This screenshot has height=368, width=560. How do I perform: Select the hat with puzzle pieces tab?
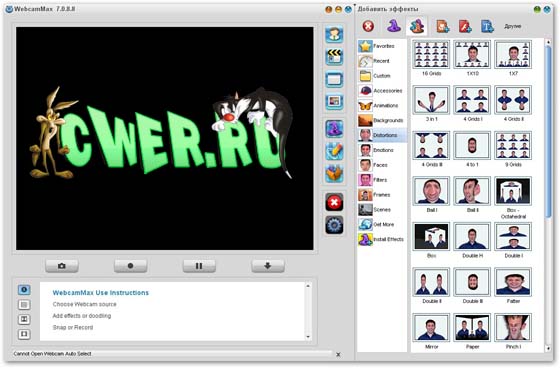point(417,26)
